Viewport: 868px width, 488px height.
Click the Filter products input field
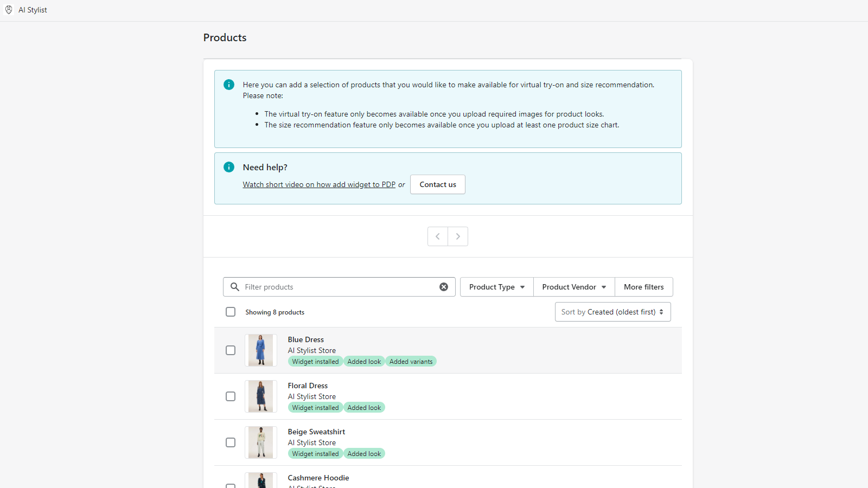point(325,287)
